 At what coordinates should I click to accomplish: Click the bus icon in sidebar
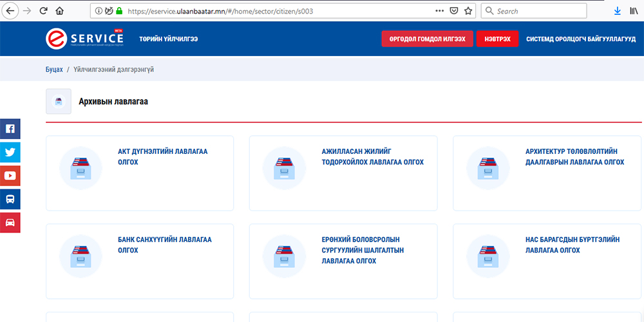[x=10, y=199]
